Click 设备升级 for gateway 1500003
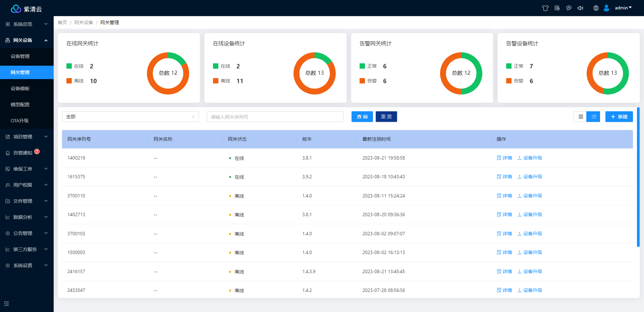Image resolution: width=644 pixels, height=312 pixels. (x=530, y=252)
